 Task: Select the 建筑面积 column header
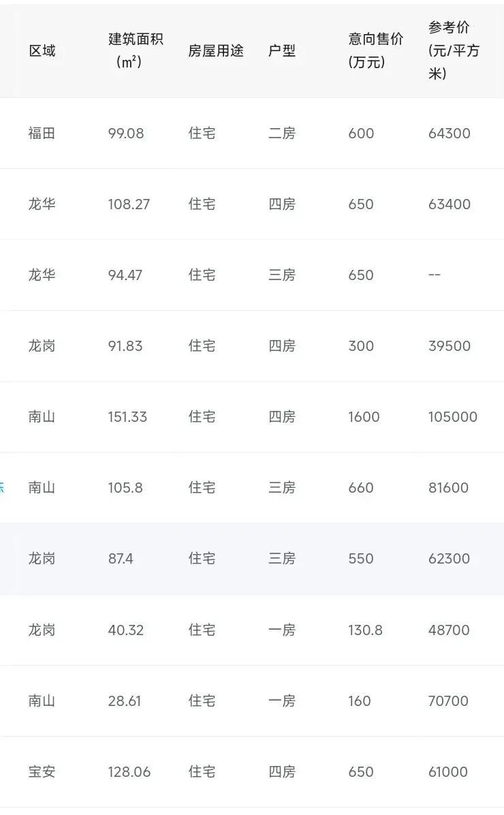coord(135,50)
